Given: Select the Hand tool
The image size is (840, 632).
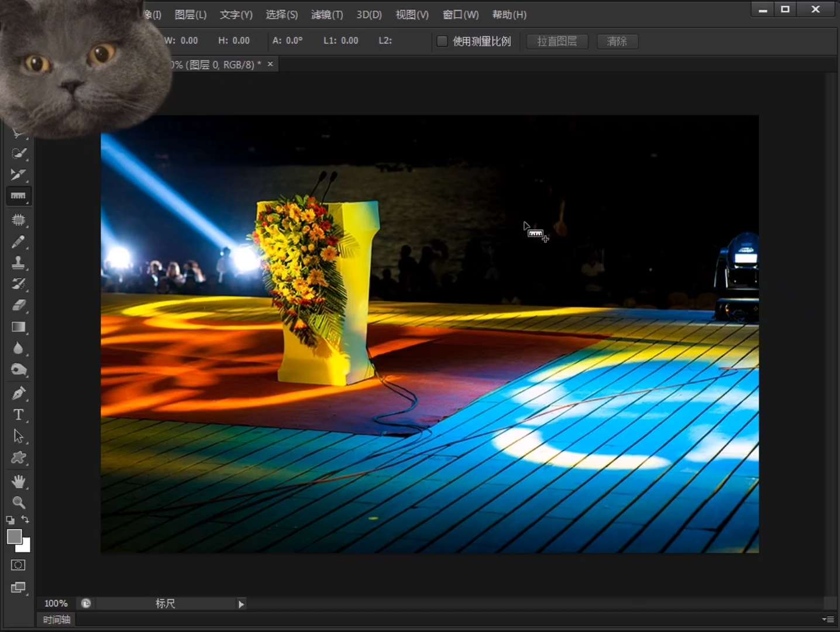Looking at the screenshot, I should [x=18, y=481].
